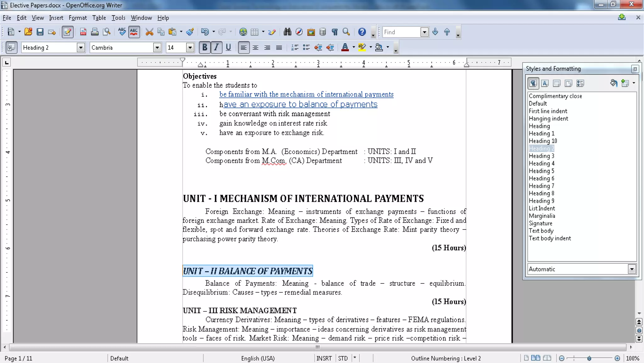Open Find & Replace binoculars icon
The image size is (644, 363).
coord(287,32)
